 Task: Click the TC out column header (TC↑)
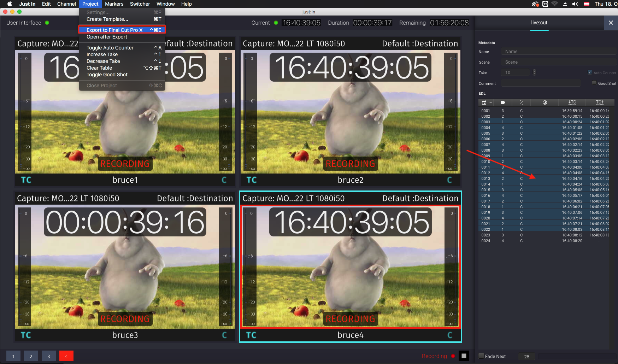(x=600, y=102)
